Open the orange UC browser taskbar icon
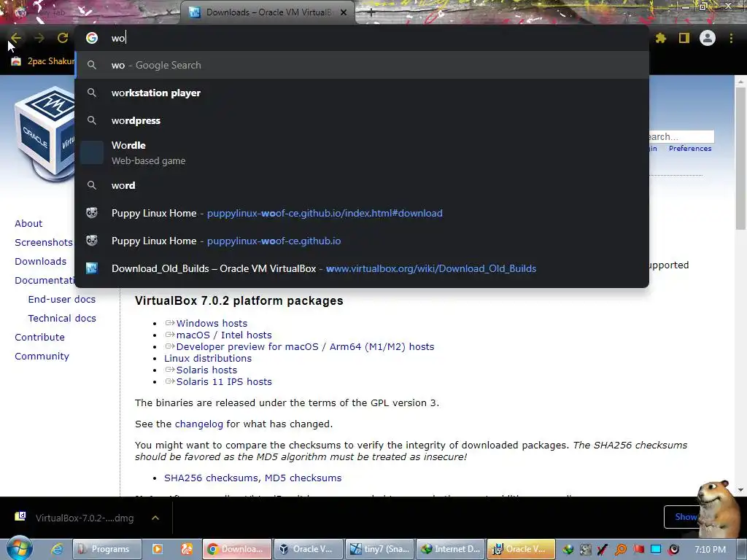747x560 pixels. 187,549
